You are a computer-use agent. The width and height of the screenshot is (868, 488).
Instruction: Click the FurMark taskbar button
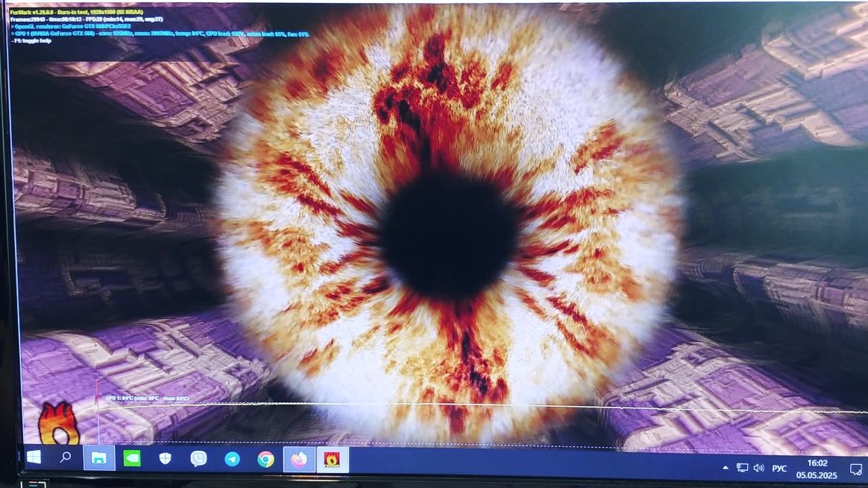point(332,460)
